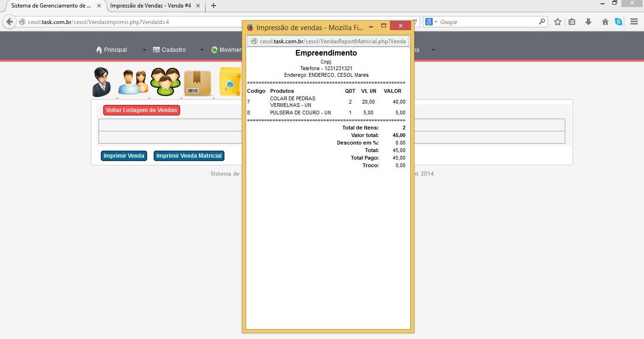The image size is (644, 339).
Task: Open the cardboard box products icon
Action: point(197,83)
